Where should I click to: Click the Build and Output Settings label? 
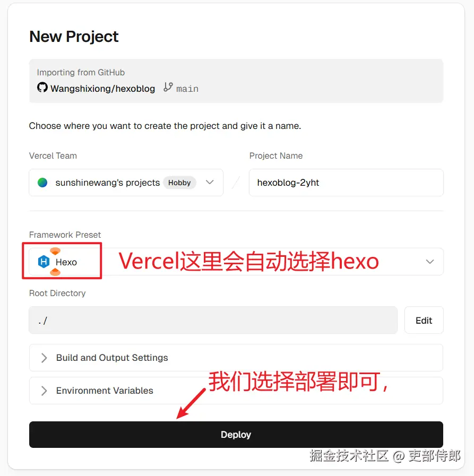pyautogui.click(x=112, y=358)
